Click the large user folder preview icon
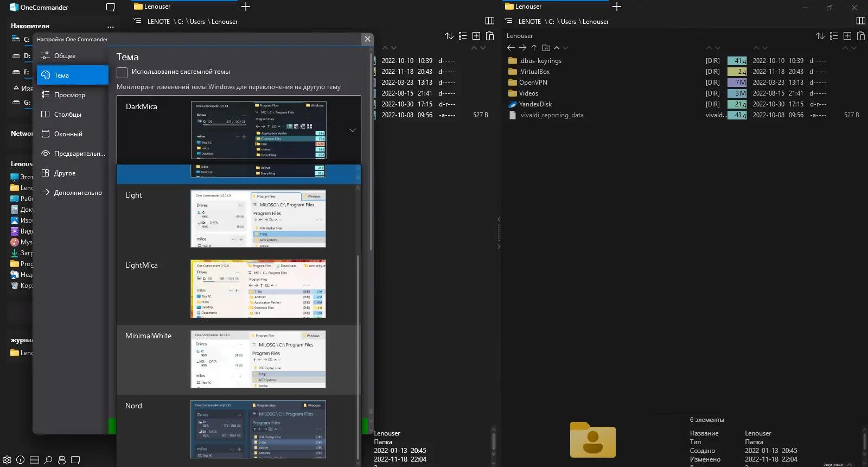Screen dimensions: 868x467 pyautogui.click(x=592, y=439)
